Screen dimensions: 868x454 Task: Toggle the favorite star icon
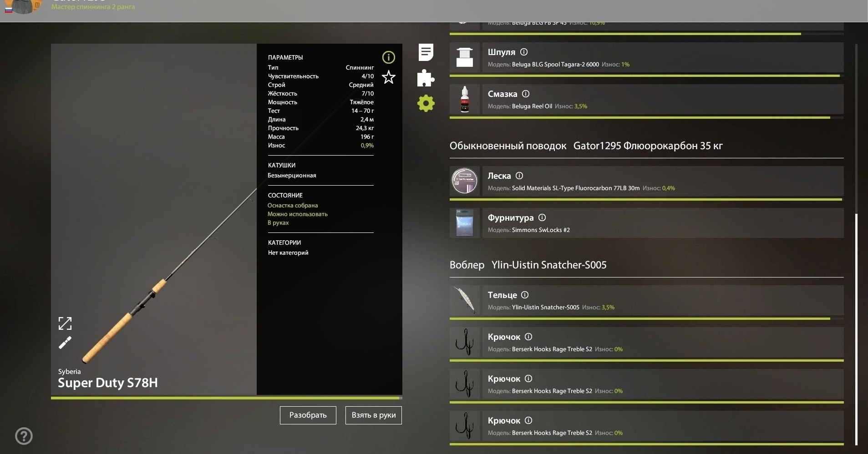(388, 77)
